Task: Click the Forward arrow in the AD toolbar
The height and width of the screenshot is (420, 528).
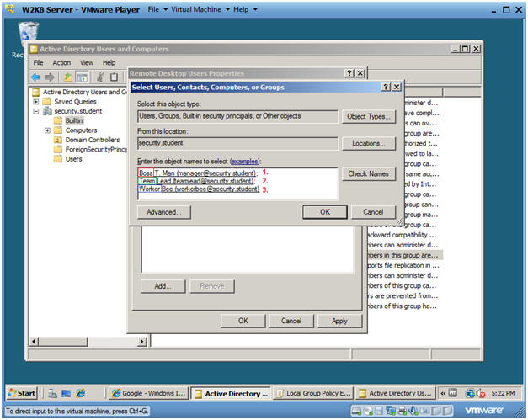Action: (49, 77)
